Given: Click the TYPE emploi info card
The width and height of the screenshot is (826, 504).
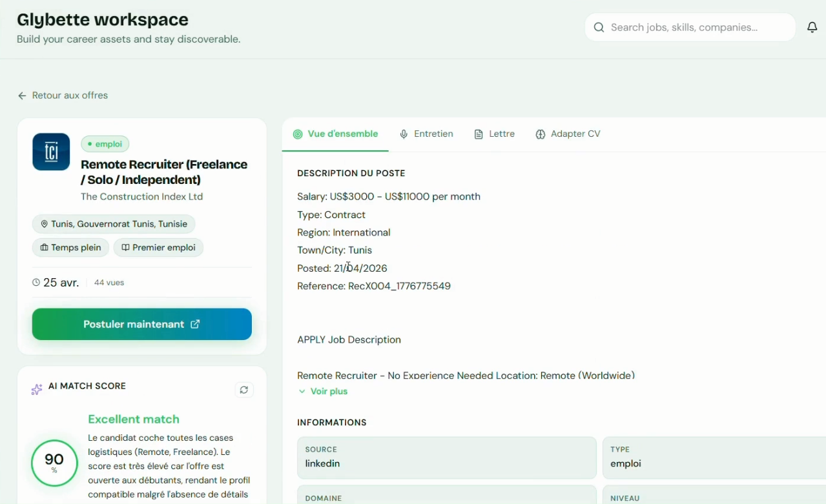Looking at the screenshot, I should [x=714, y=458].
